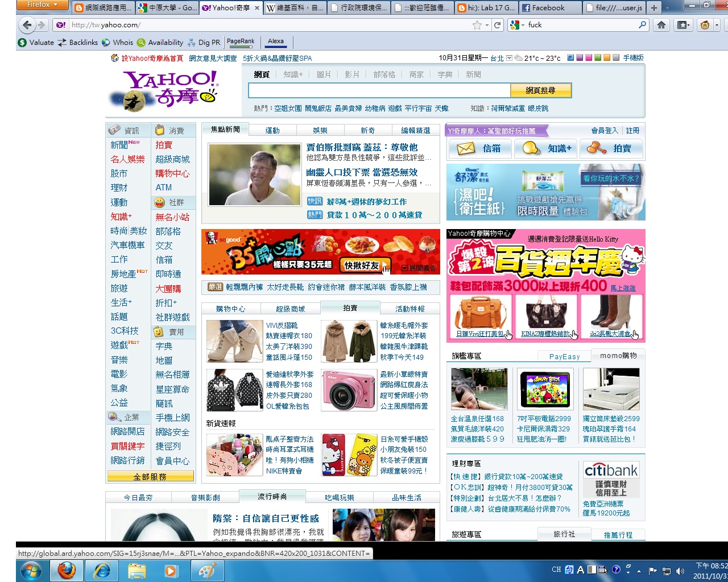Select the 超級商城 shopping tab
Viewport: 728px width, 582px height.
pyautogui.click(x=290, y=309)
